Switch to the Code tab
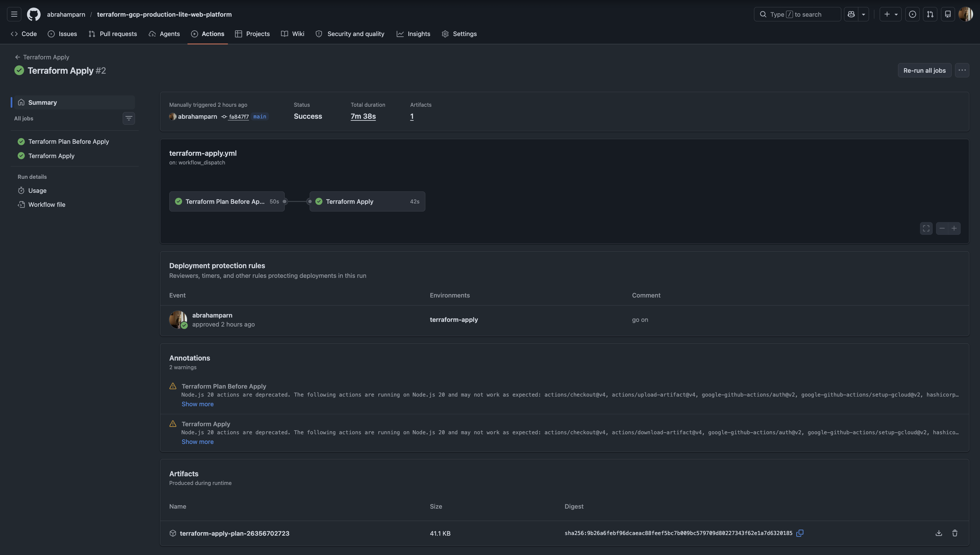The height and width of the screenshot is (555, 980). 24,34
